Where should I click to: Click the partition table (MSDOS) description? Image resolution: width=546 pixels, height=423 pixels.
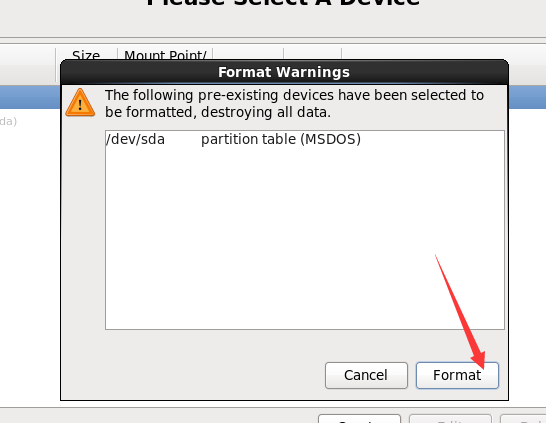pyautogui.click(x=281, y=139)
